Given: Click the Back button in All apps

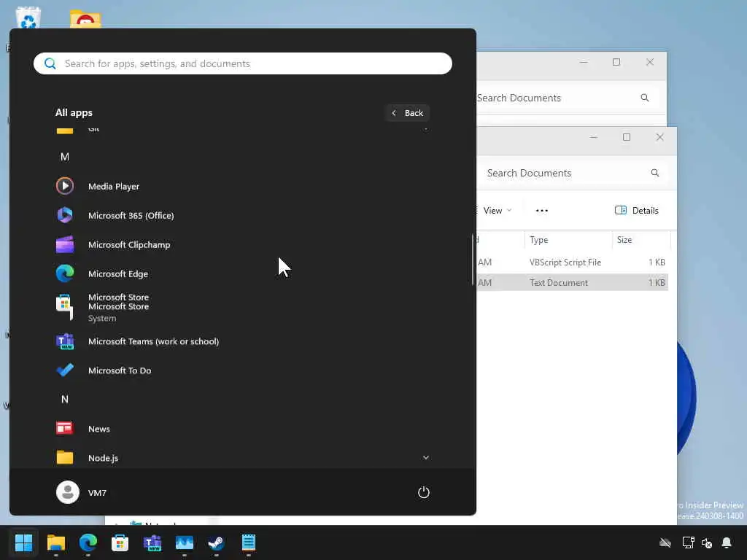Looking at the screenshot, I should point(407,113).
